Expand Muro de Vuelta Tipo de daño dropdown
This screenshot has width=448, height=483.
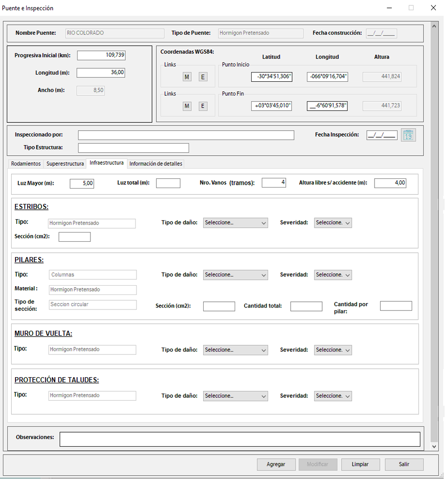tap(235, 350)
